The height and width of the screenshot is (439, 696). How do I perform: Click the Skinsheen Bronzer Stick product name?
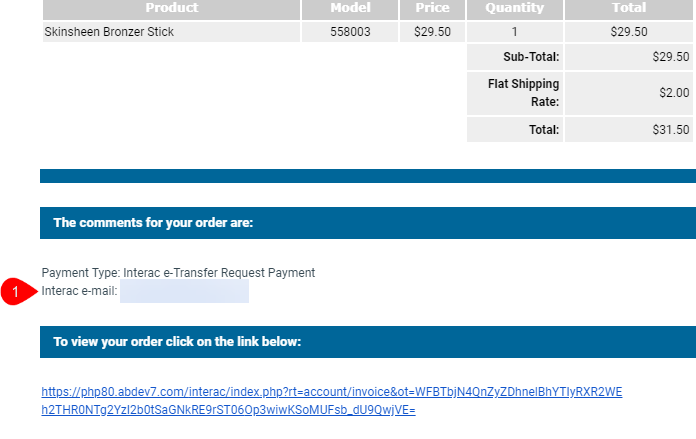pyautogui.click(x=109, y=32)
